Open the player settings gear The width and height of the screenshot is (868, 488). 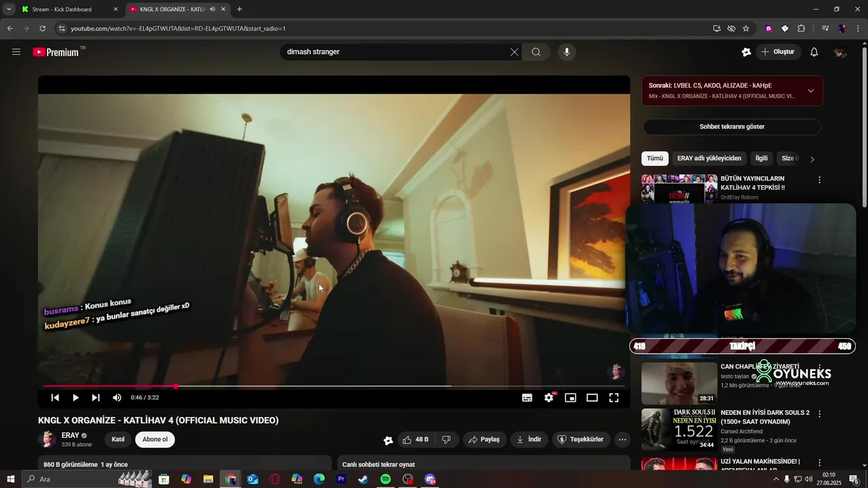(549, 398)
